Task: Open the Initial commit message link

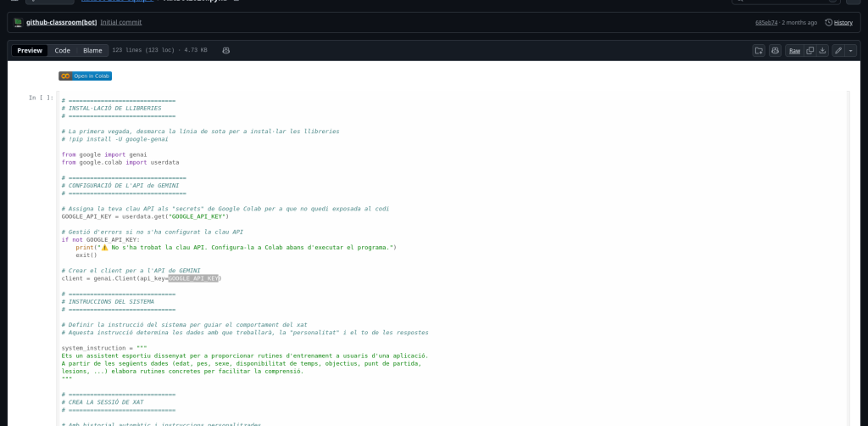Action: point(120,22)
